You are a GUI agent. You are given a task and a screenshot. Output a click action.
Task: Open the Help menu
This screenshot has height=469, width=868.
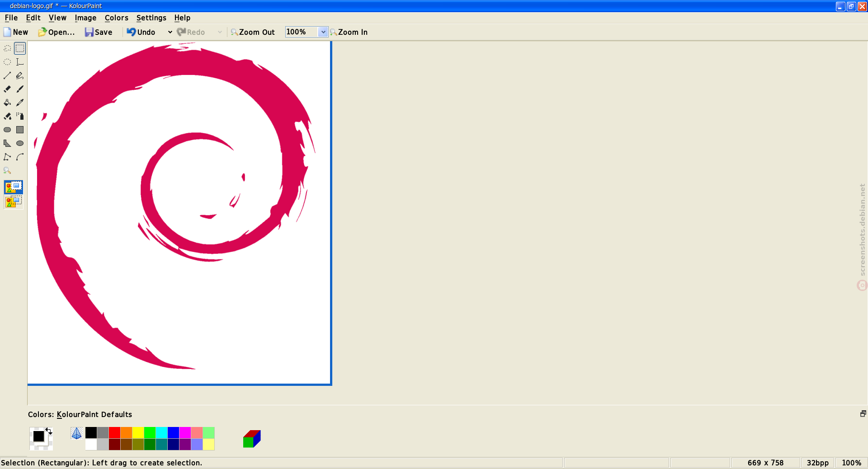[182, 18]
